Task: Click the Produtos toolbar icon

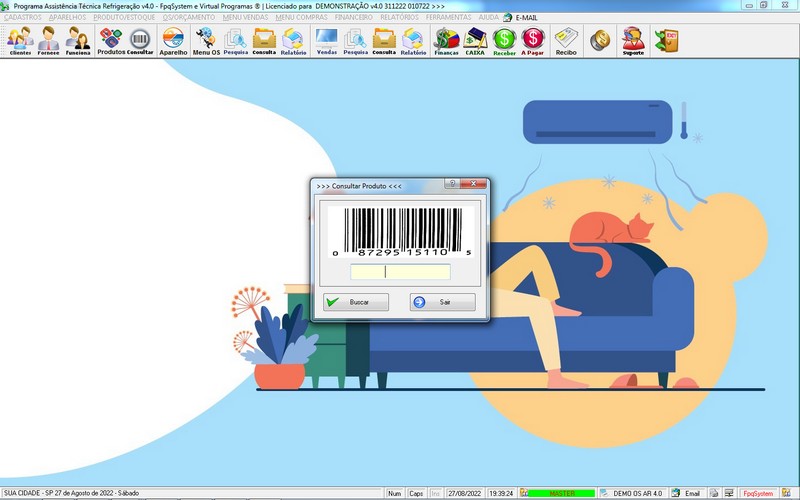Action: [x=110, y=41]
